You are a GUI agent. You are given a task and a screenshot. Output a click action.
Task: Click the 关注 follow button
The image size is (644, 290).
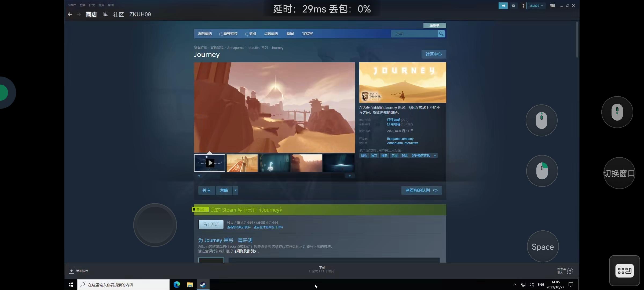[x=206, y=190]
